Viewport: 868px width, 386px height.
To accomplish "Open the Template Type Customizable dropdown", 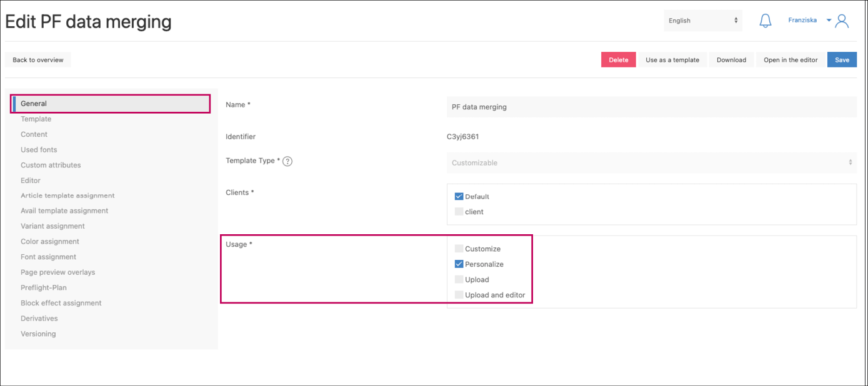I will point(651,162).
